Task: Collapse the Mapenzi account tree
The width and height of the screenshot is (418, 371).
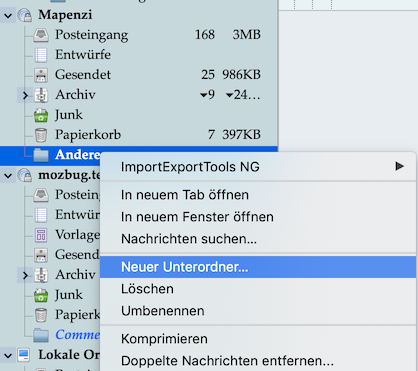Action: (x=8, y=15)
